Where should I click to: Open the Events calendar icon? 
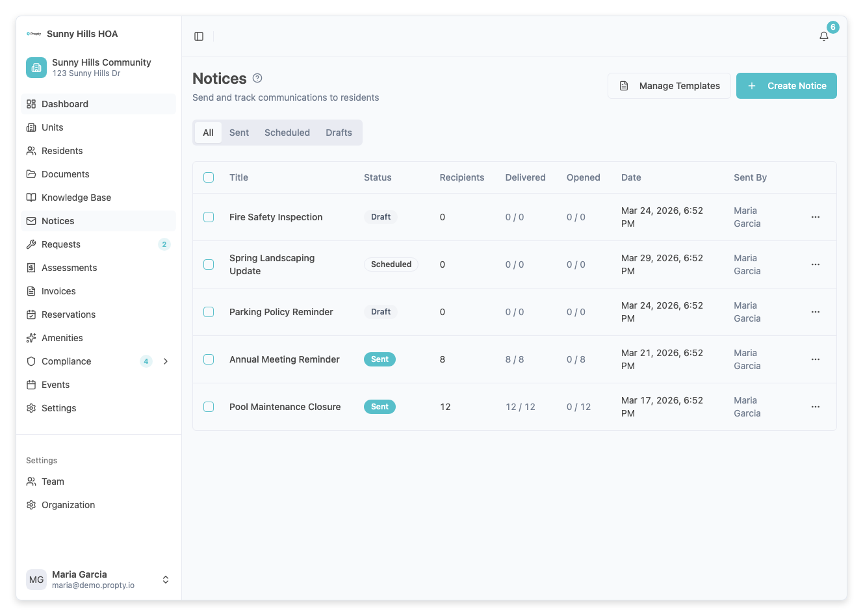coord(31,385)
